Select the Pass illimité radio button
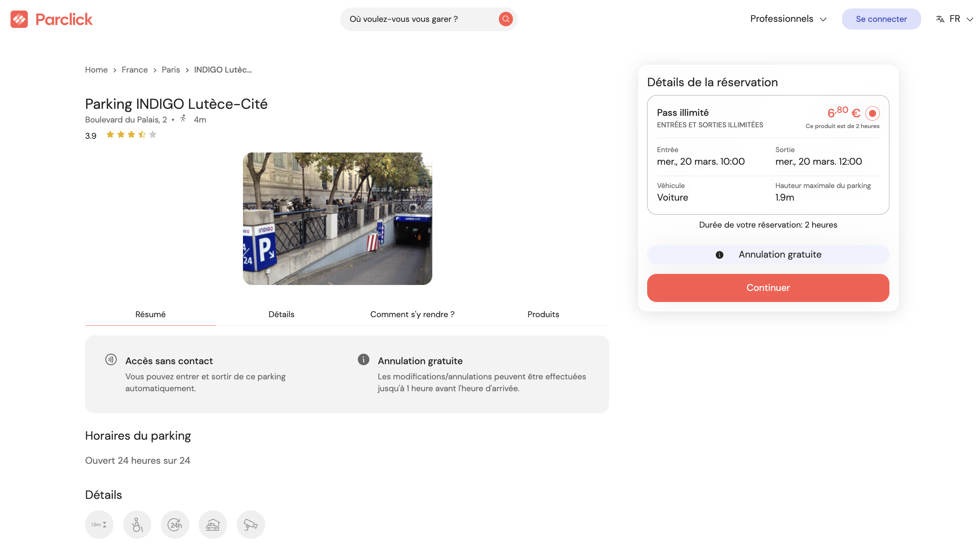Image resolution: width=980 pixels, height=547 pixels. click(873, 113)
